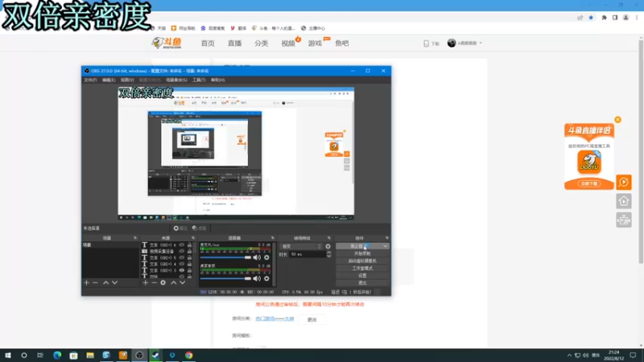Open microphone audio settings gear in mixer
644x362 pixels.
266,257
